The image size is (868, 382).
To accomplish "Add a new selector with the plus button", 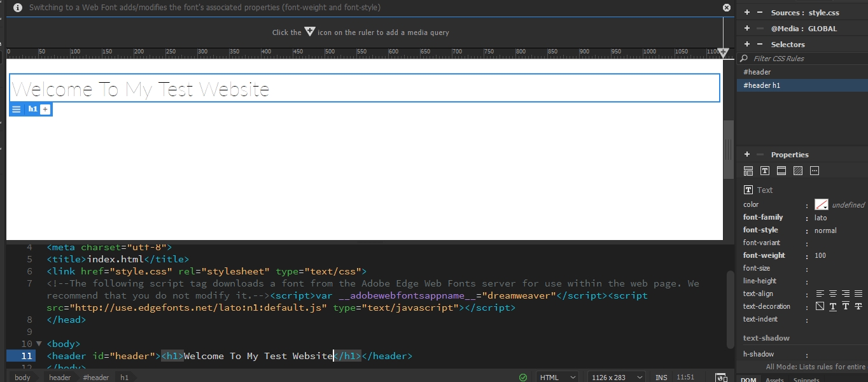I will (x=746, y=44).
